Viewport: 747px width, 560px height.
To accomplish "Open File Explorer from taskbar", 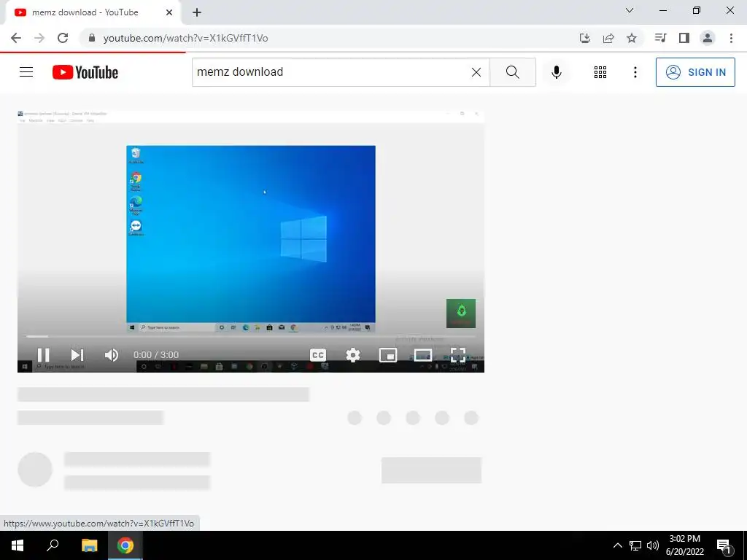I will 89,545.
